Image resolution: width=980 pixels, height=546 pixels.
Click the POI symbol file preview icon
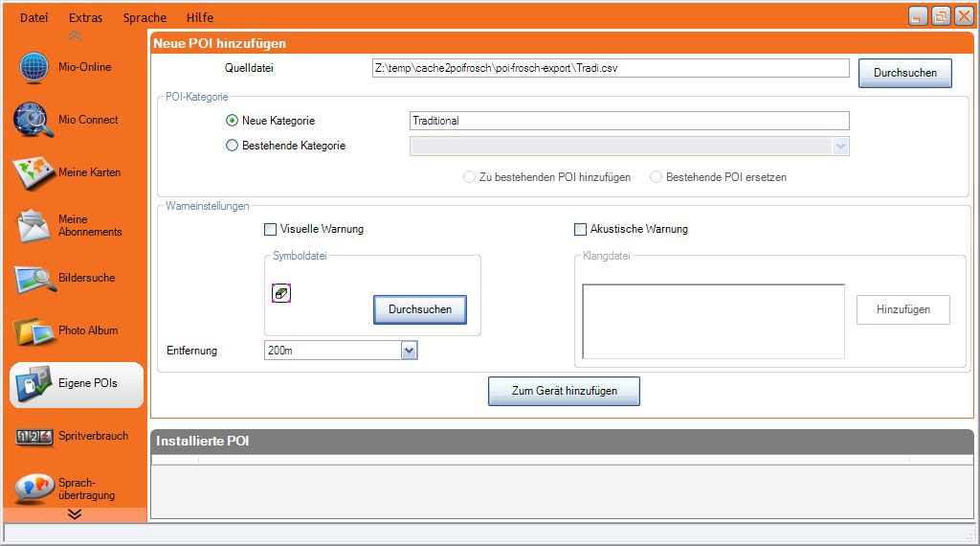(281, 294)
